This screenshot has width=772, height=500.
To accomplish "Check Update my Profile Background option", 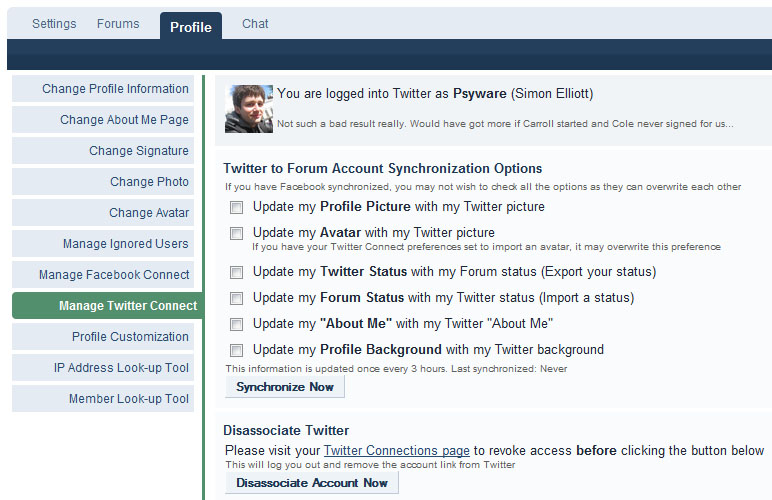I will 237,350.
